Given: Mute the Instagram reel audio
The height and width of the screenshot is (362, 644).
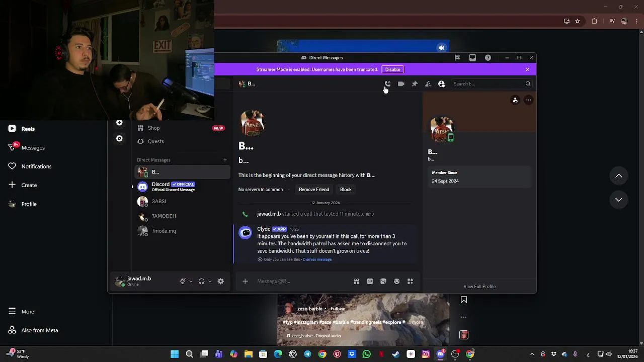Looking at the screenshot, I should tap(442, 48).
